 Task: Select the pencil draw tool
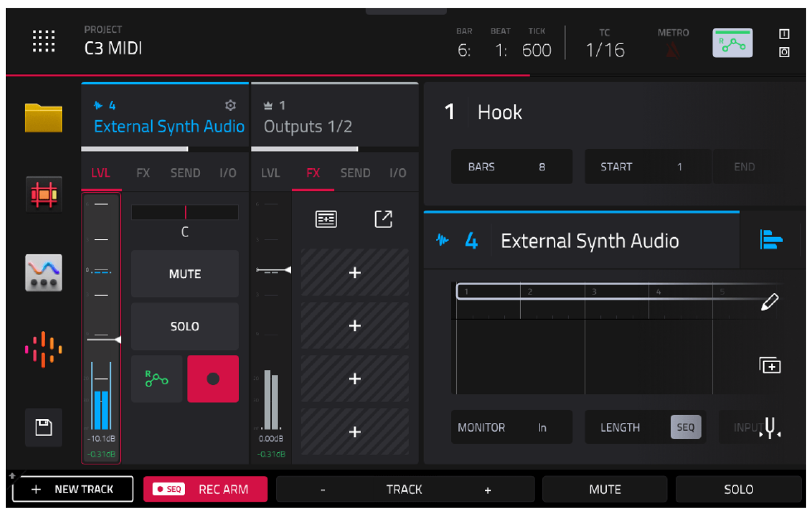770,302
